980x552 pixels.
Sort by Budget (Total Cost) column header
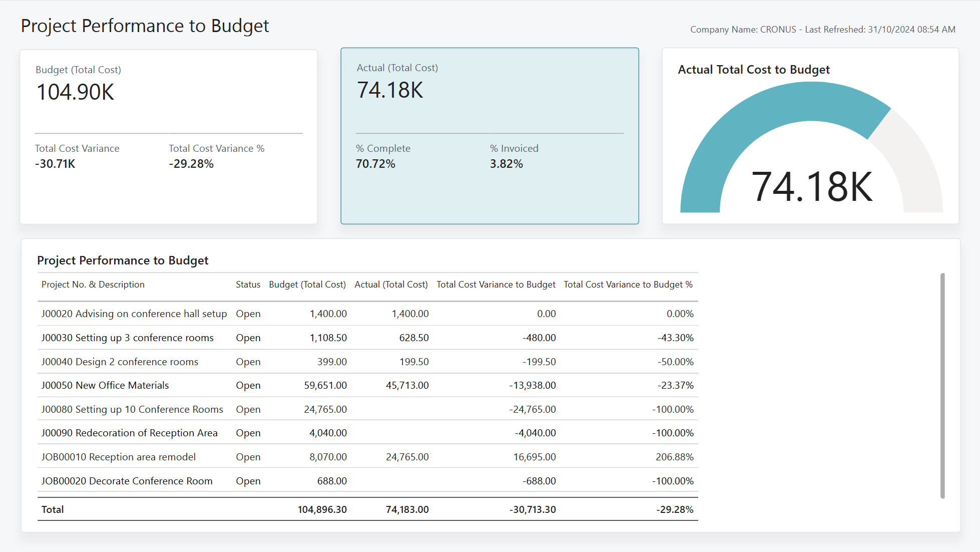pos(307,285)
